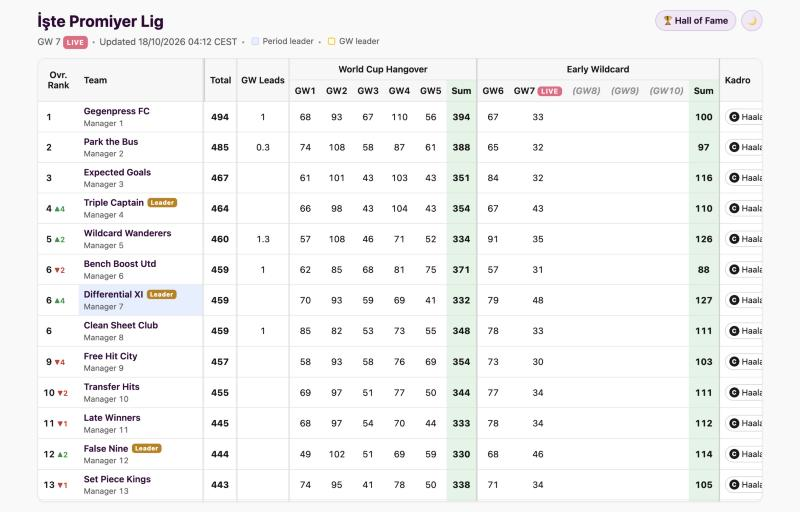Open the Free Hit City team link

pos(110,356)
